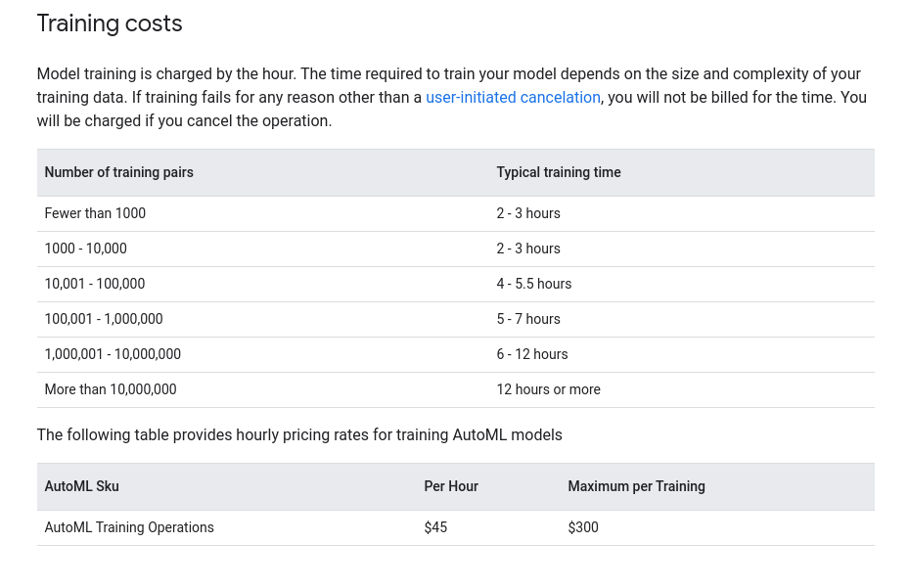
Task: Click the 1,000,001 - 10,000,000 cell
Action: [x=114, y=354]
